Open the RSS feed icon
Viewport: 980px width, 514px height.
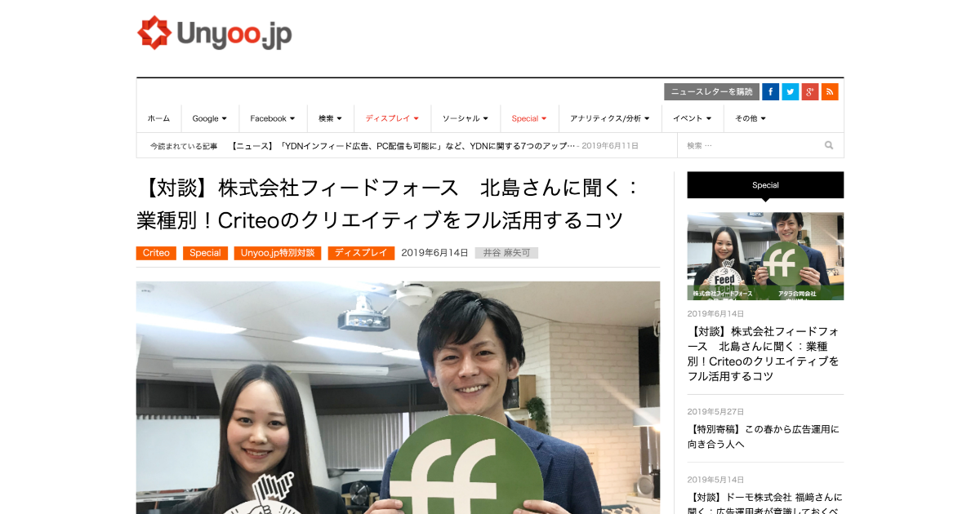coord(830,92)
